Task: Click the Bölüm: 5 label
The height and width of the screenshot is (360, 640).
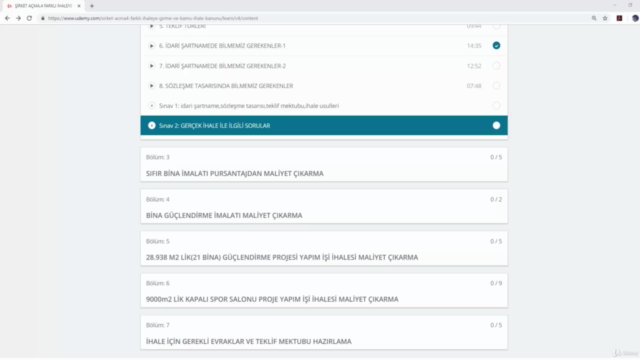Action: pos(158,242)
